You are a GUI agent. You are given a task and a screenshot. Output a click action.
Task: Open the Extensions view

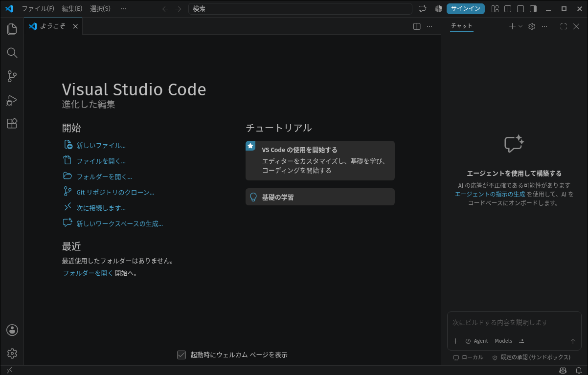pos(12,124)
